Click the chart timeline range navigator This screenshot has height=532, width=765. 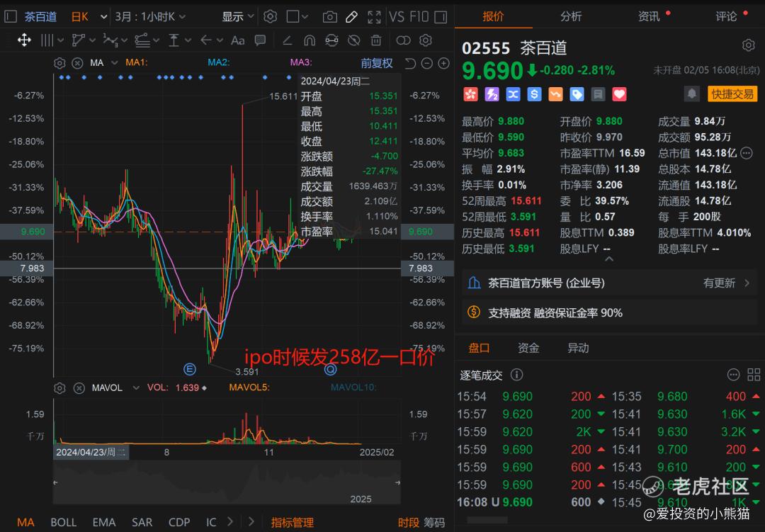pyautogui.click(x=227, y=482)
